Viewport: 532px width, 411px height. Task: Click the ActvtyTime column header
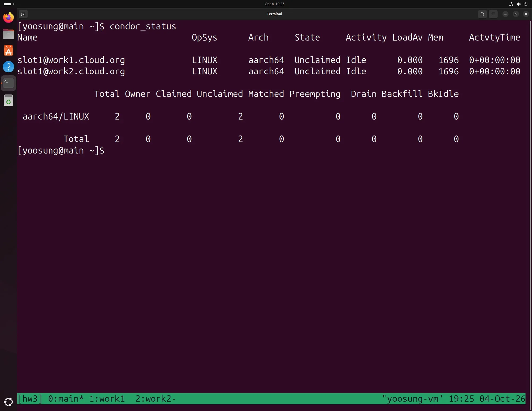pyautogui.click(x=495, y=37)
